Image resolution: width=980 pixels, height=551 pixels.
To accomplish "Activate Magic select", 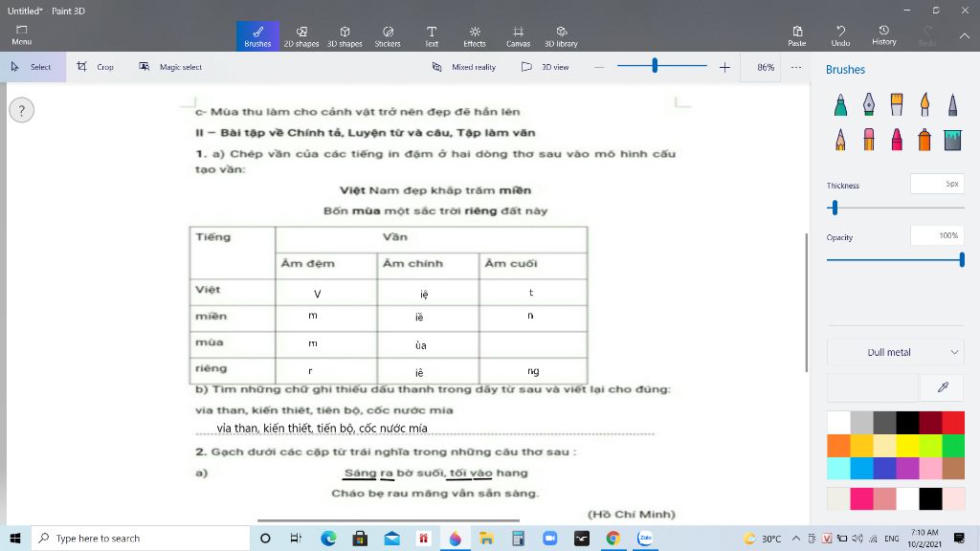I will 170,67.
